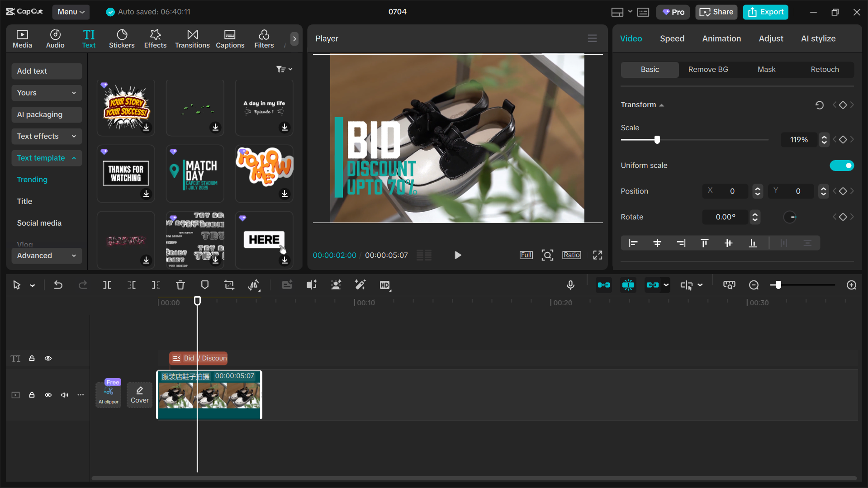Collapse the Transform section
Viewport: 868px width, 488px height.
point(662,104)
